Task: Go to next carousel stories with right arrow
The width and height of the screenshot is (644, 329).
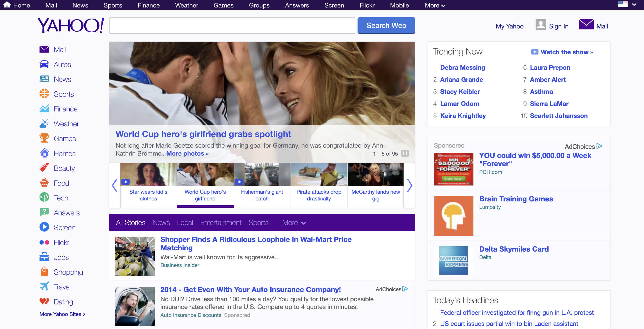Action: pyautogui.click(x=409, y=185)
